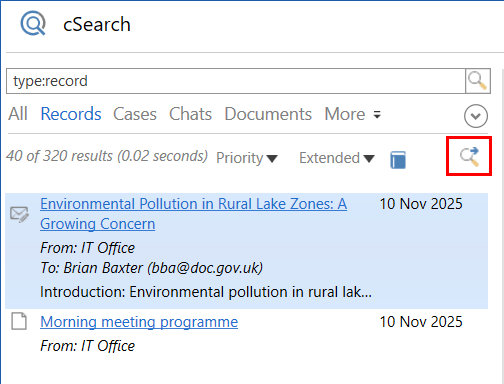The height and width of the screenshot is (384, 504).
Task: Click the 40 of 320 results count
Action: tap(107, 156)
